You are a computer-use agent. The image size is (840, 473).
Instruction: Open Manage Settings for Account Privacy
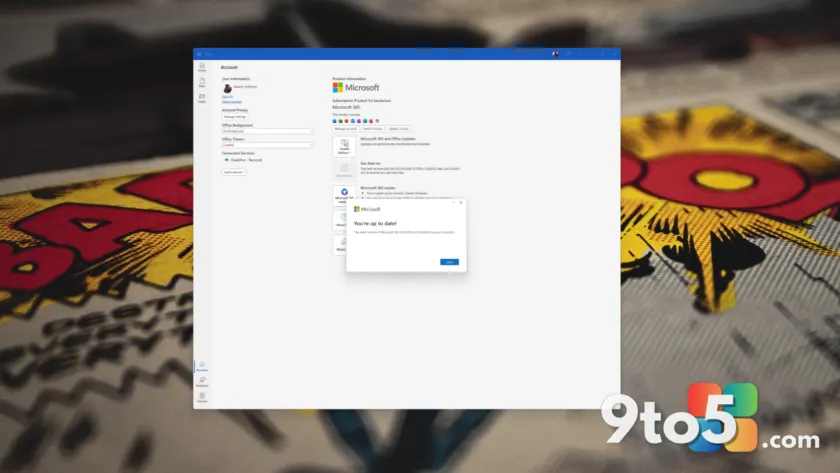(235, 117)
